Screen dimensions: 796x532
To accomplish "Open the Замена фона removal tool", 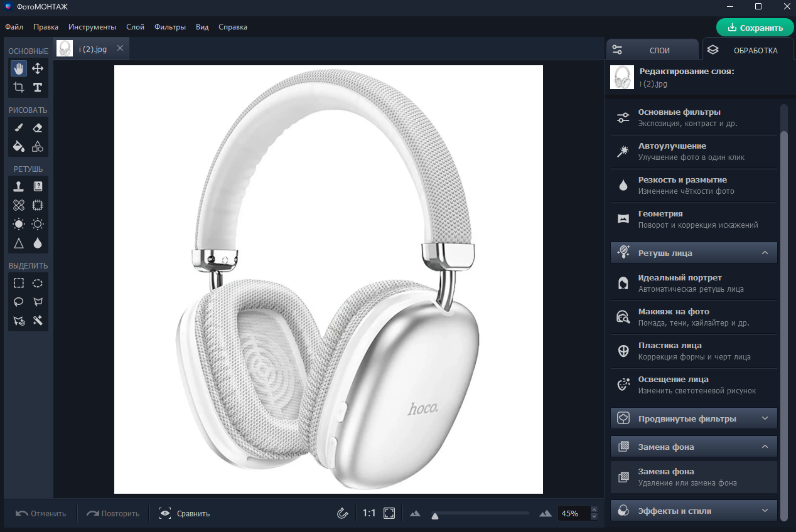I will 694,477.
